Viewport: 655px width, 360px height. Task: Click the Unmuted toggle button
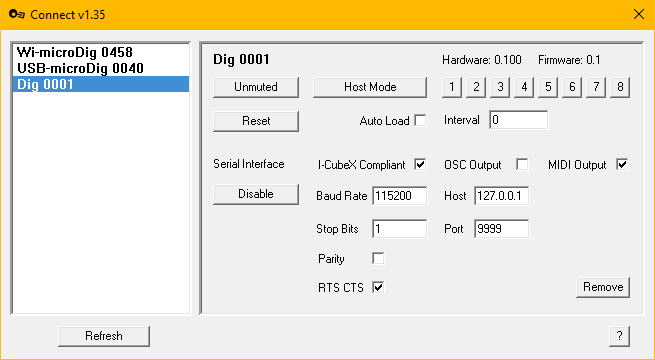tap(256, 87)
